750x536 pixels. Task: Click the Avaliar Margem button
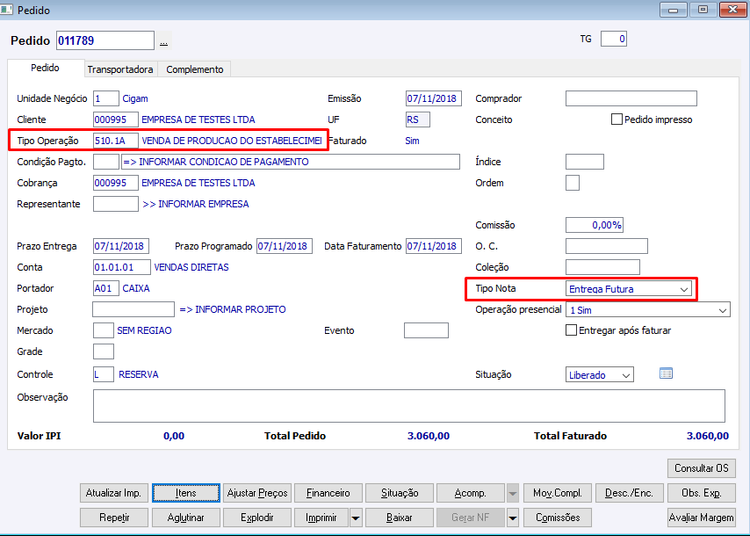tap(701, 517)
